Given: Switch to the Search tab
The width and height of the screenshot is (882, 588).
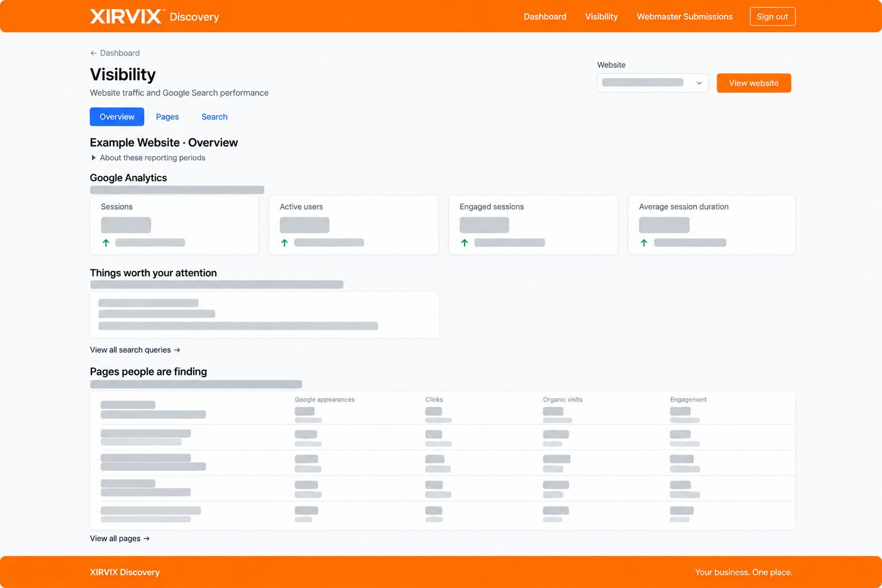Looking at the screenshot, I should point(214,117).
